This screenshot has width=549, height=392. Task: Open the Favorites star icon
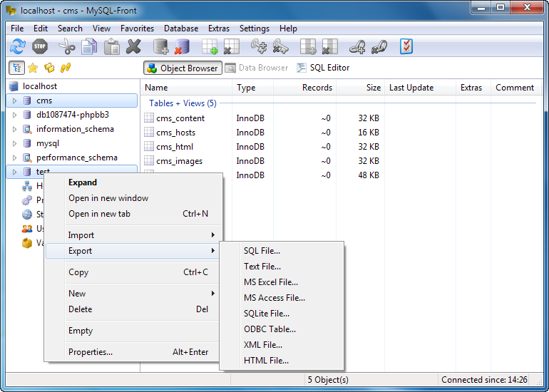pos(33,68)
